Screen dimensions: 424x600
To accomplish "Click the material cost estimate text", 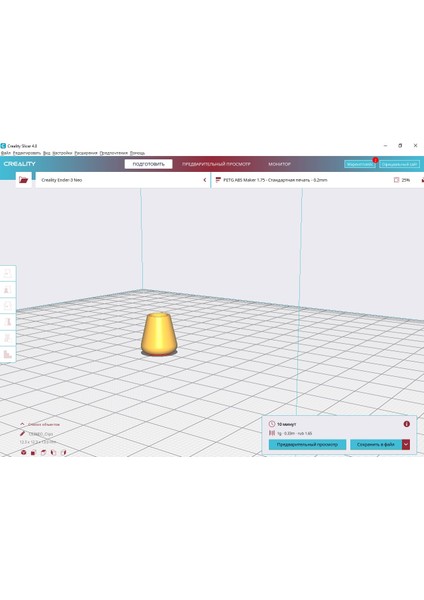I will tap(295, 433).
